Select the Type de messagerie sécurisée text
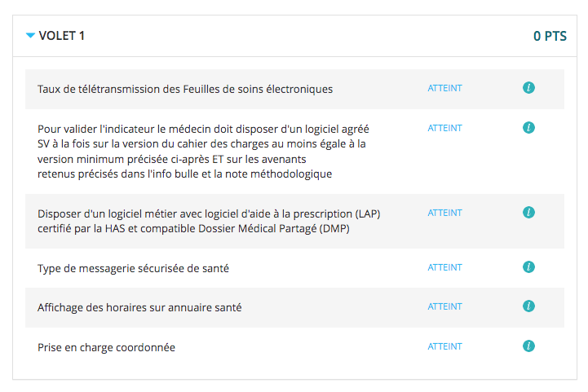This screenshot has width=588, height=392. 133,269
